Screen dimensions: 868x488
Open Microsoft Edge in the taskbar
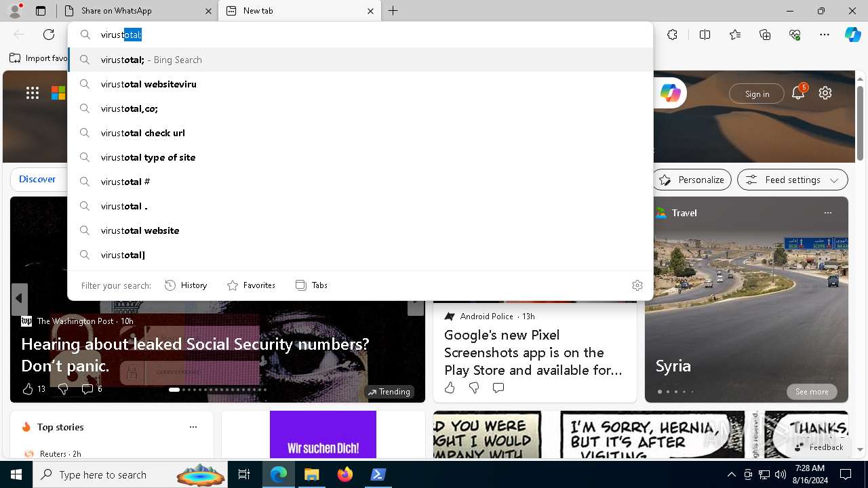(x=279, y=474)
